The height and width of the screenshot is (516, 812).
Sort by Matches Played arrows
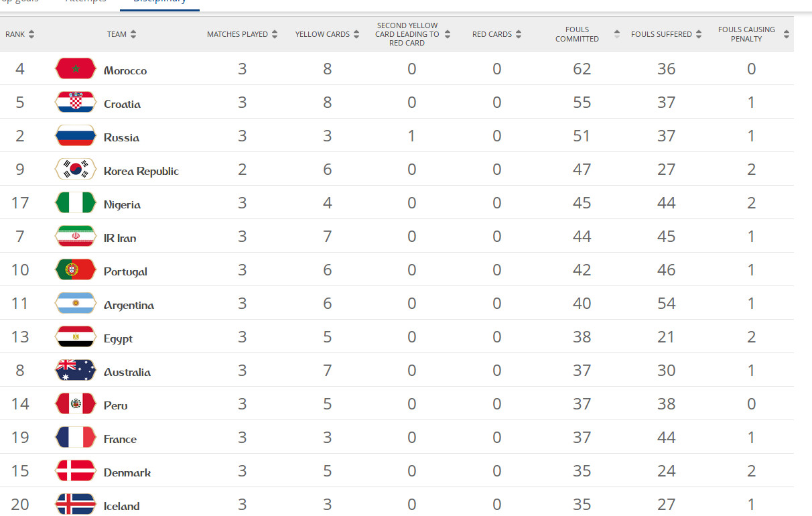click(x=275, y=34)
